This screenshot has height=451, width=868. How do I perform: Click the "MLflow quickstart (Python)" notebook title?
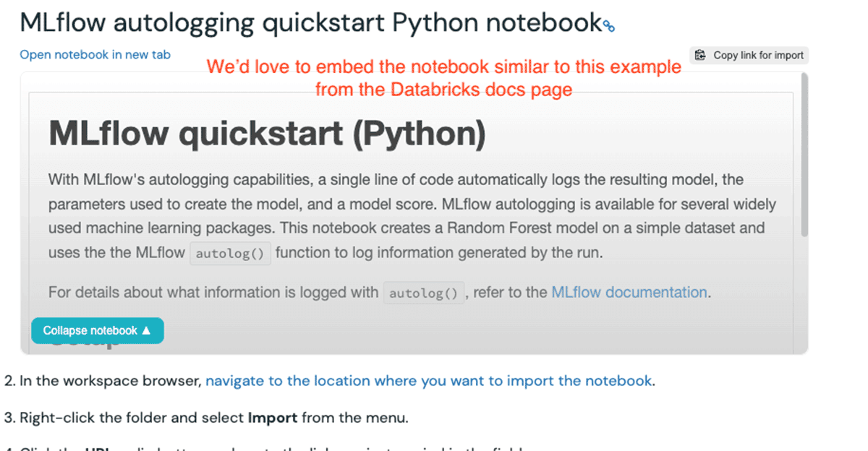point(267,135)
